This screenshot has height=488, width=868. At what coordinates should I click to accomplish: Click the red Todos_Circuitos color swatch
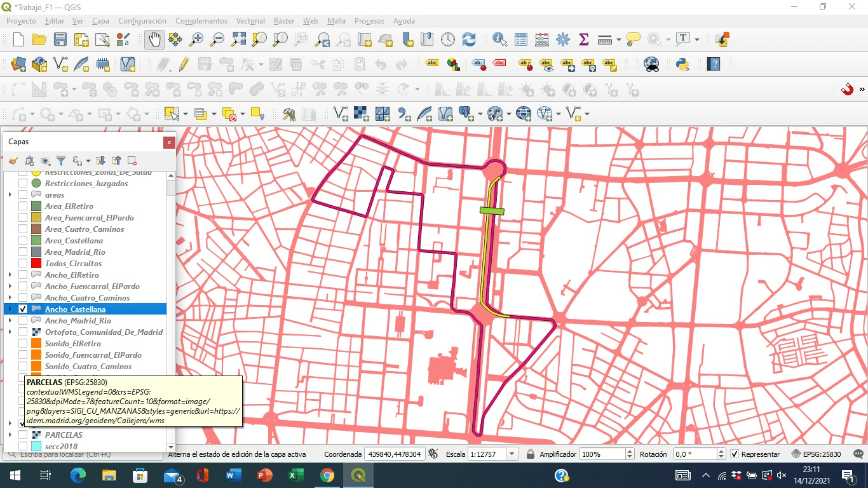pos(36,264)
